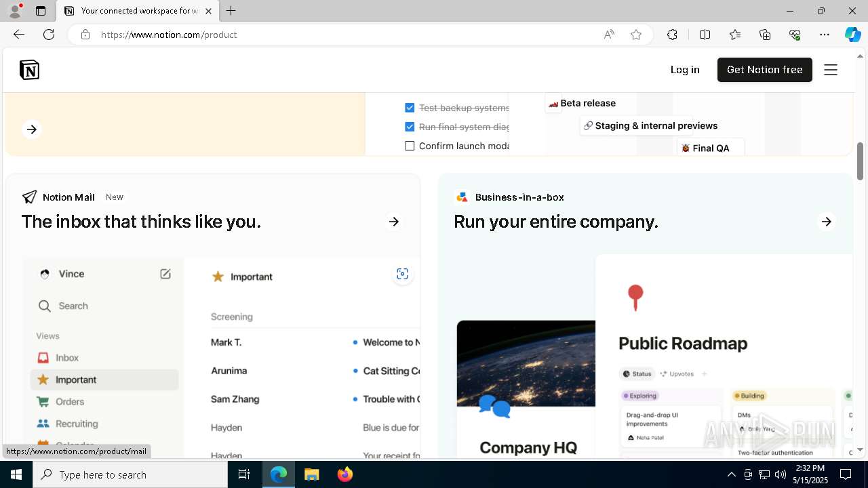Click the Notion Mail paper plane icon
The image size is (868, 488).
pos(29,197)
